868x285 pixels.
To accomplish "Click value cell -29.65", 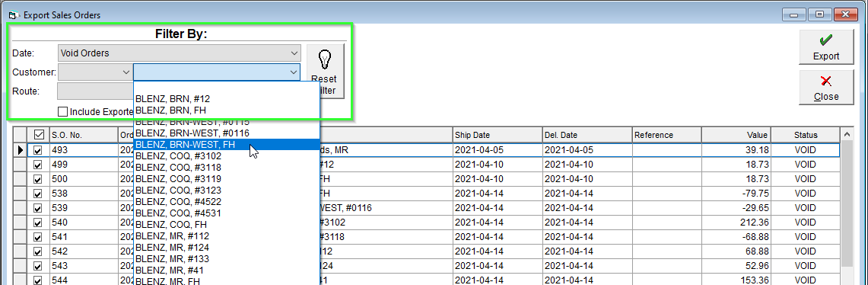I will 736,208.
